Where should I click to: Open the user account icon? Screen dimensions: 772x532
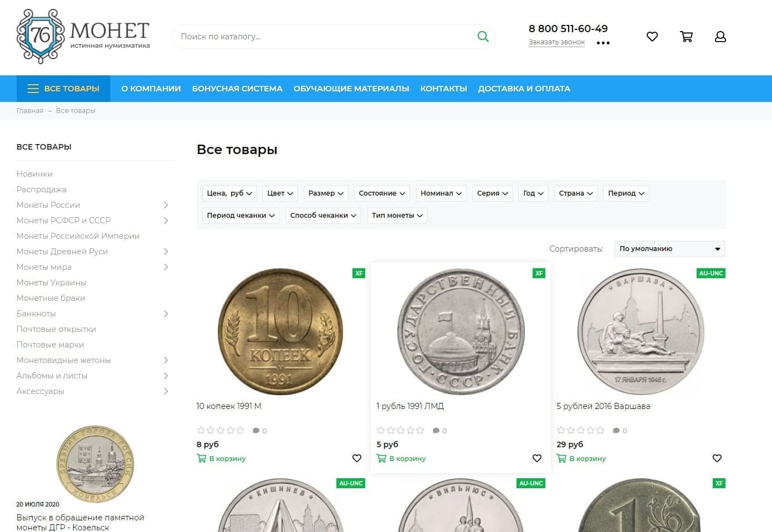point(720,37)
